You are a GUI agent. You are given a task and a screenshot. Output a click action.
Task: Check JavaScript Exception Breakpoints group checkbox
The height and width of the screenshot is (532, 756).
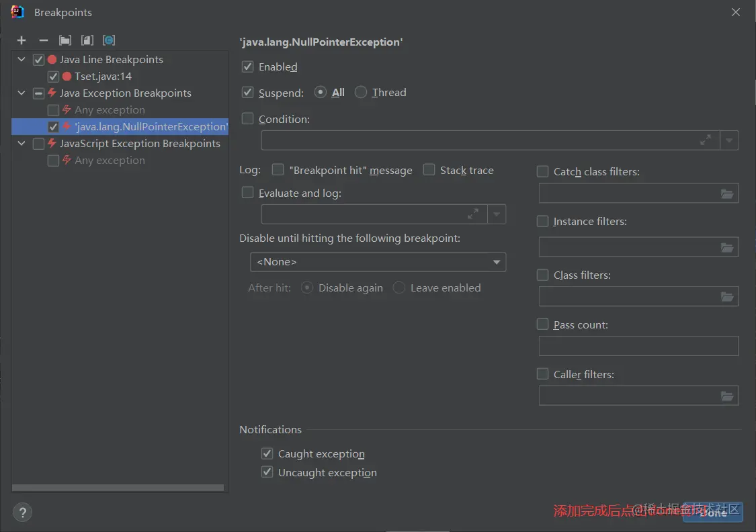tap(38, 144)
